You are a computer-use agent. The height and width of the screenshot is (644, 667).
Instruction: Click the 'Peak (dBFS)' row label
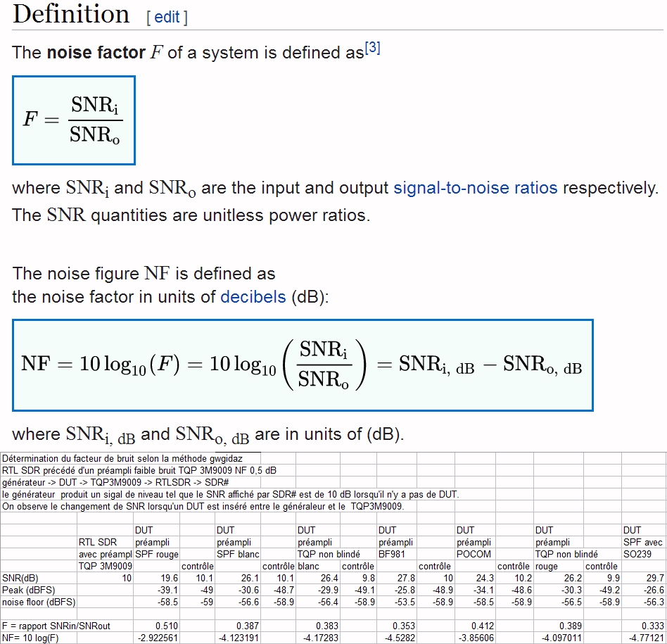(x=29, y=590)
